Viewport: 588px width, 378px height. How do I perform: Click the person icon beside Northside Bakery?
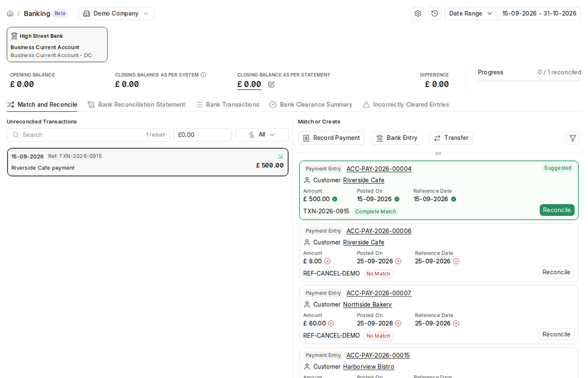(307, 304)
